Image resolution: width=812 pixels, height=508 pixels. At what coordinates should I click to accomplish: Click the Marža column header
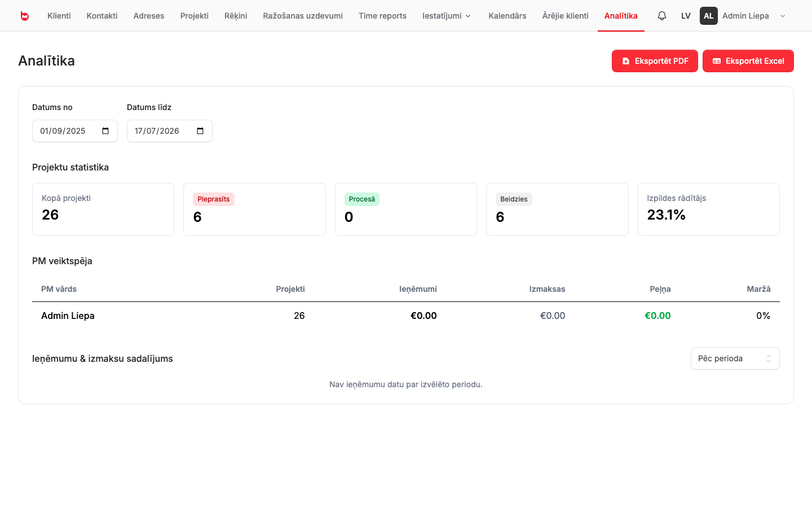[759, 289]
